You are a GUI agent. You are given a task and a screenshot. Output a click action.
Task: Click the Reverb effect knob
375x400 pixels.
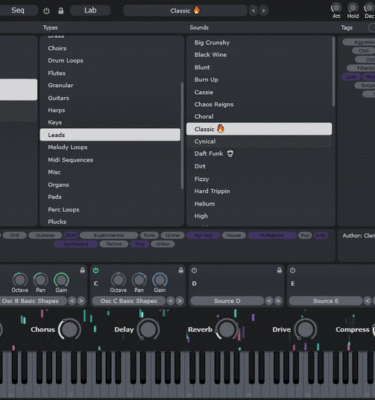click(227, 329)
